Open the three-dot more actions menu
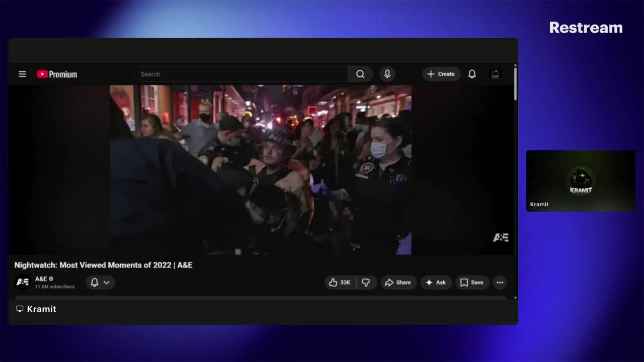The width and height of the screenshot is (644, 362). click(500, 283)
